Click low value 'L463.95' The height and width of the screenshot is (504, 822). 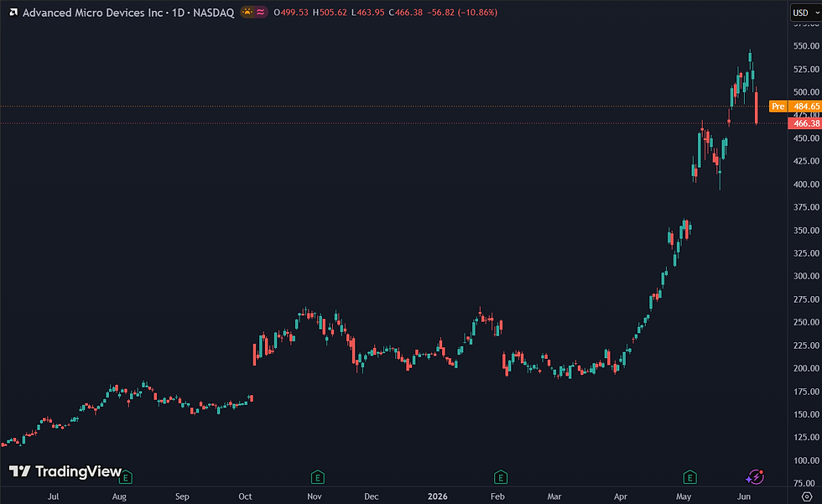pyautogui.click(x=368, y=13)
